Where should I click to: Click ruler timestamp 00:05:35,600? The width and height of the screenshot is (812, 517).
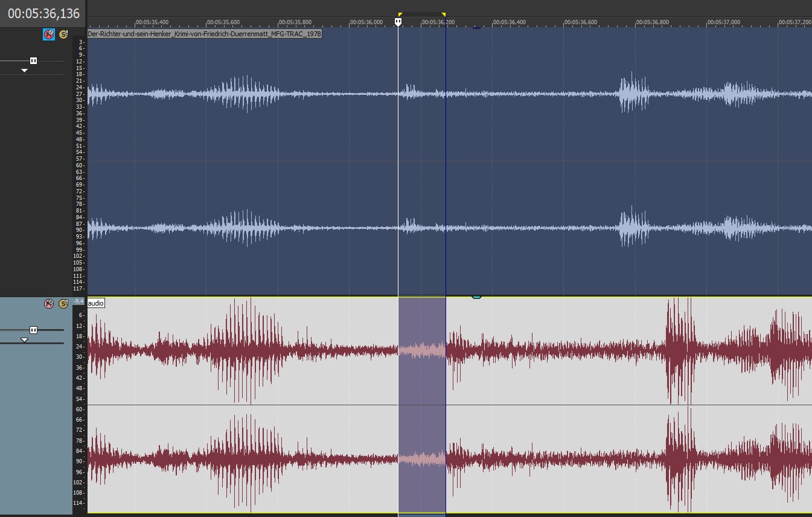coord(223,22)
